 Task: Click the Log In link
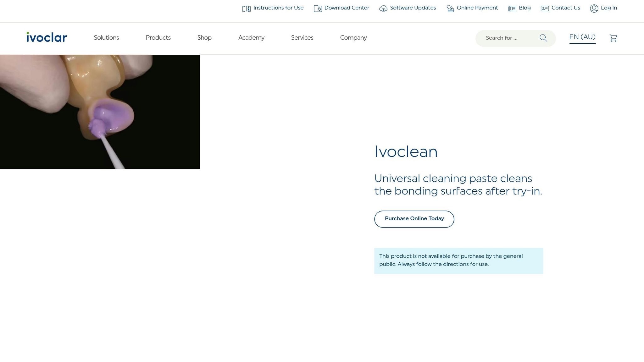[x=609, y=8]
